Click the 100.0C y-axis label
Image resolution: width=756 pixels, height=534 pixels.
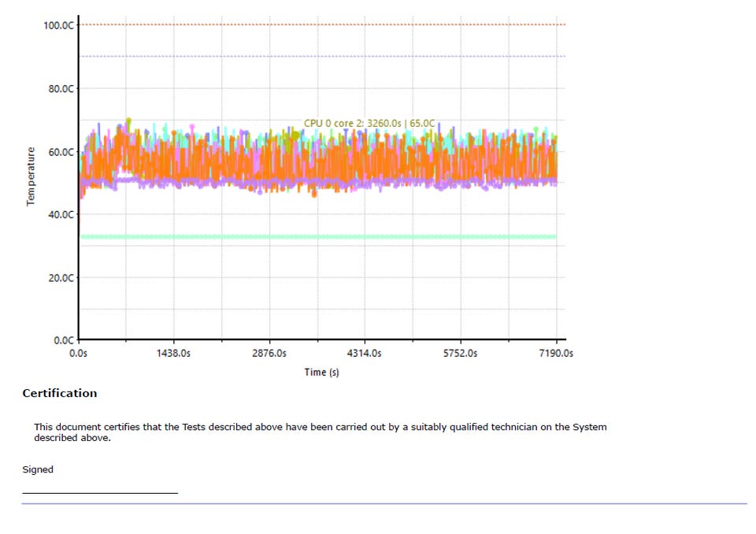[58, 25]
